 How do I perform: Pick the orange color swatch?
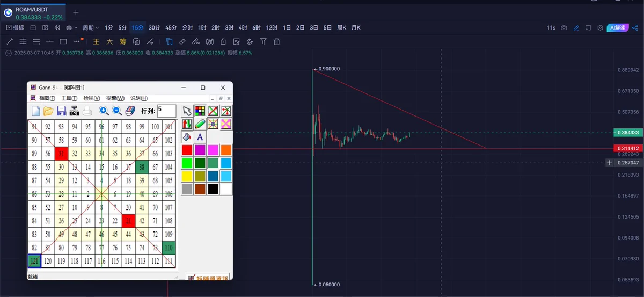(x=226, y=150)
